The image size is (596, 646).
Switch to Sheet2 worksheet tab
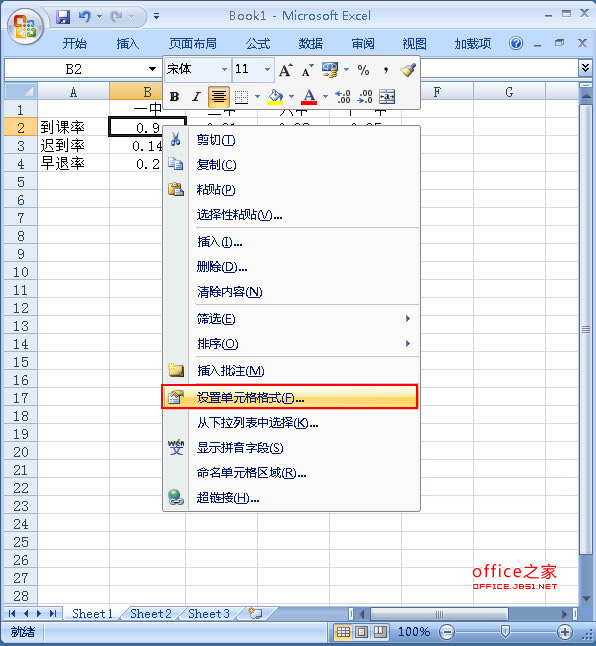151,613
